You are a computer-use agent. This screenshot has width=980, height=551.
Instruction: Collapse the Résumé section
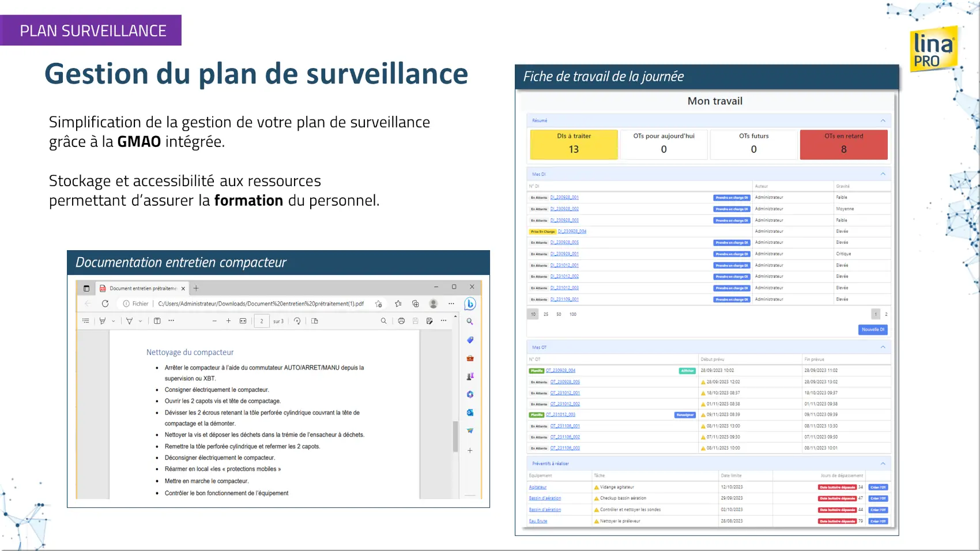(883, 120)
